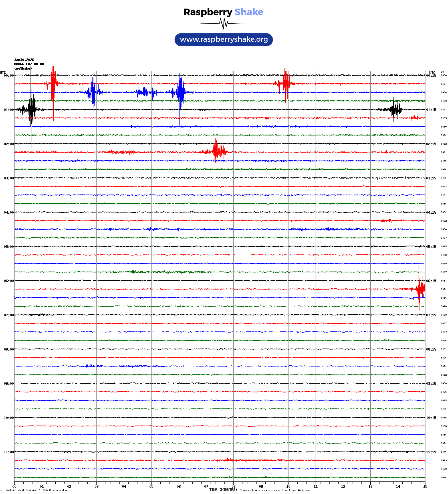Click the Jan30,2026 date label

point(24,60)
